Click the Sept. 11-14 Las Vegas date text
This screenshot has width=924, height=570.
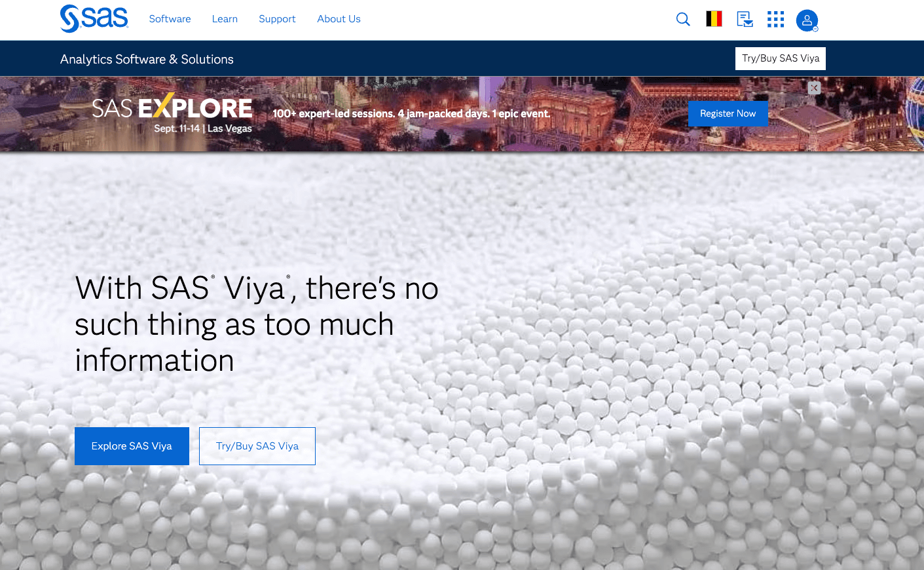pyautogui.click(x=203, y=128)
